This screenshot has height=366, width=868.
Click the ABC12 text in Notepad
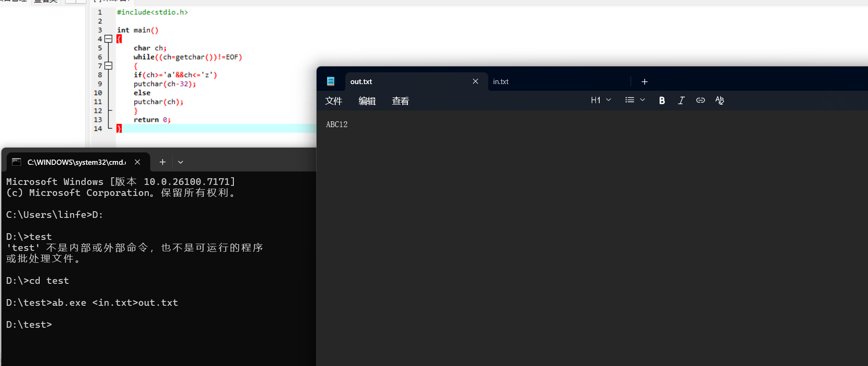tap(337, 124)
